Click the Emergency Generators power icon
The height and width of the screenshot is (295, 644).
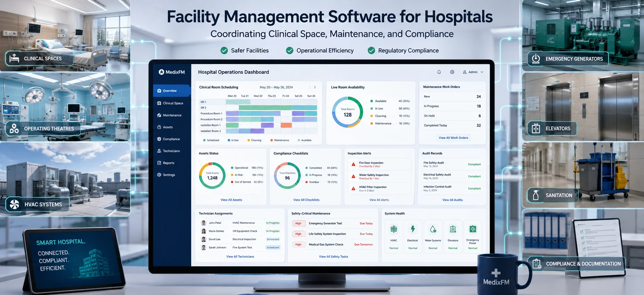point(536,59)
